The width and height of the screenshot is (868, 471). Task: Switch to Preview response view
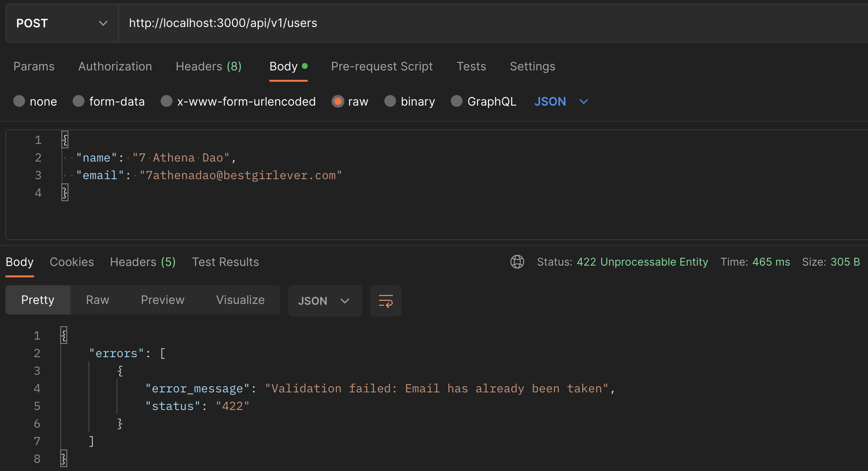click(x=162, y=300)
